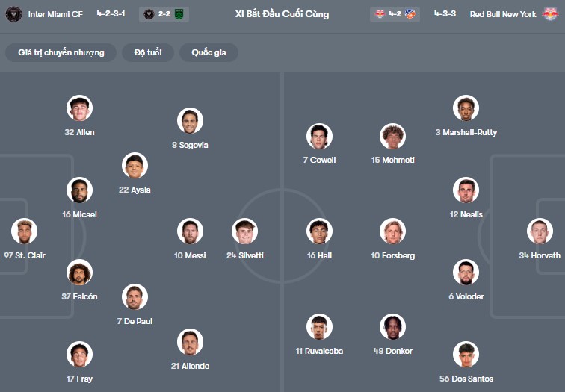Open De Paul's player avatar
Viewport: 565px width, 392px height.
point(135,297)
